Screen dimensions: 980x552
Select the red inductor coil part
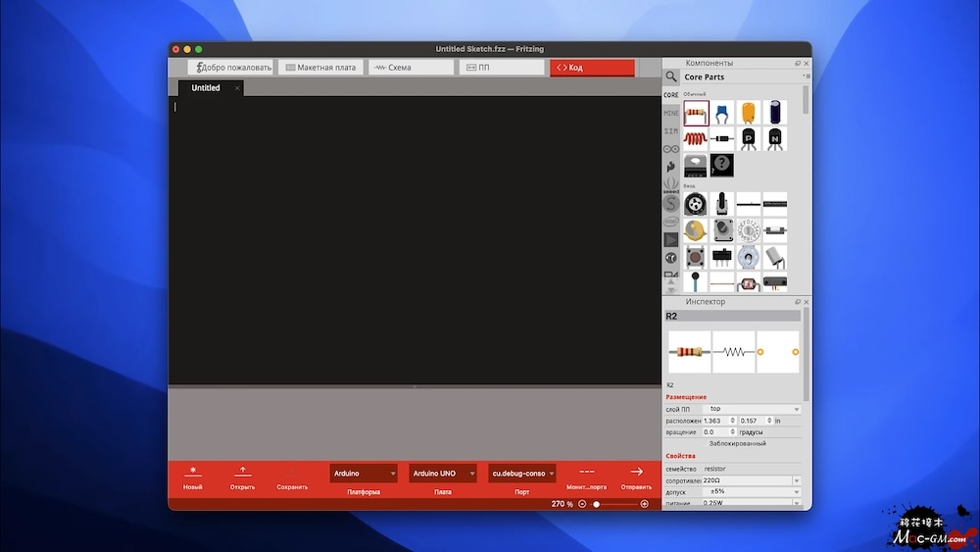(x=696, y=139)
